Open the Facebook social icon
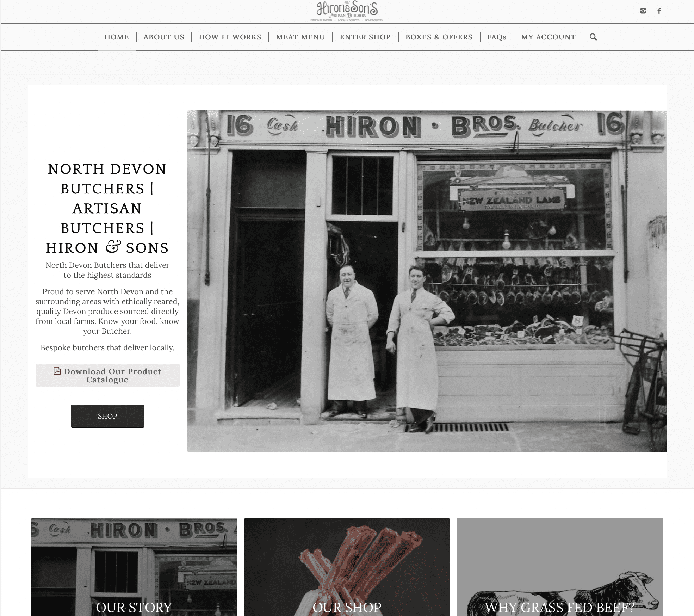This screenshot has height=616, width=694. click(659, 11)
